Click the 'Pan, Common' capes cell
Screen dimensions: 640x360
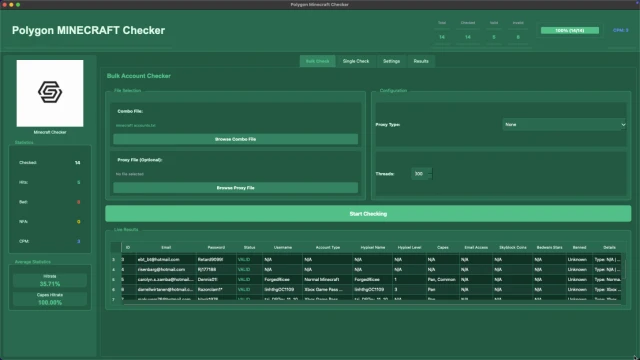click(x=443, y=280)
